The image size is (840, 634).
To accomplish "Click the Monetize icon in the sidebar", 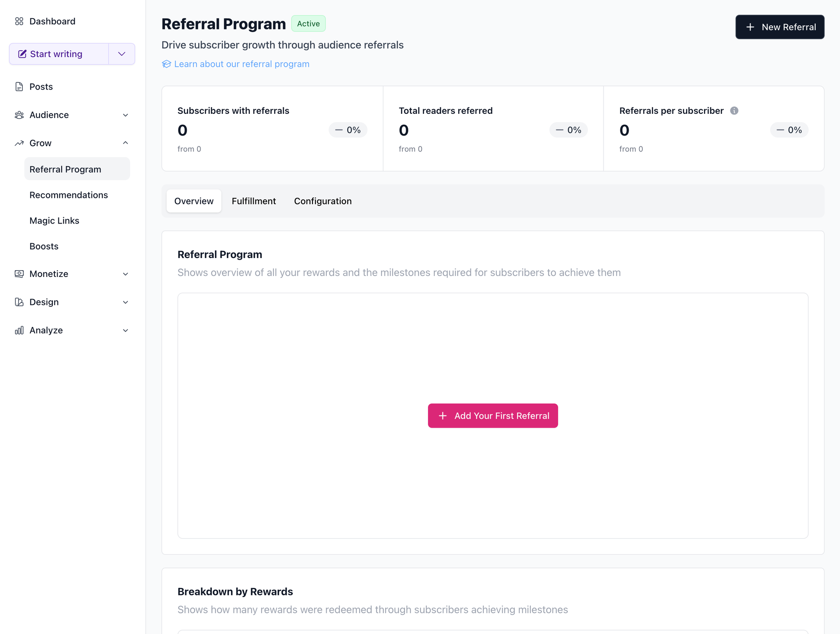I will (x=19, y=274).
